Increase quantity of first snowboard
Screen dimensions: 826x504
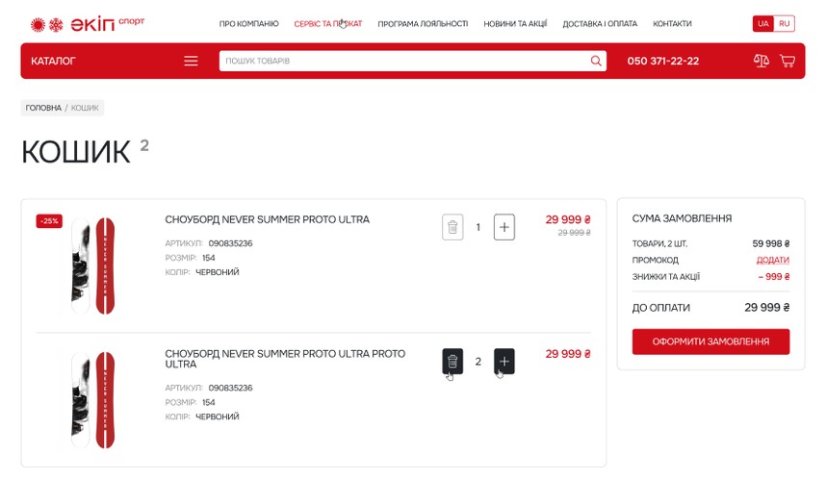[504, 227]
